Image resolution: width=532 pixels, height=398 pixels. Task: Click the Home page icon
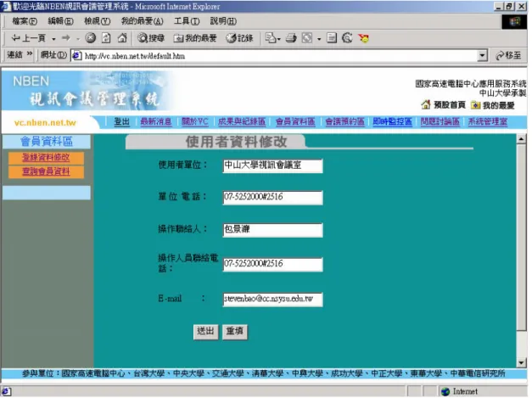coord(122,38)
